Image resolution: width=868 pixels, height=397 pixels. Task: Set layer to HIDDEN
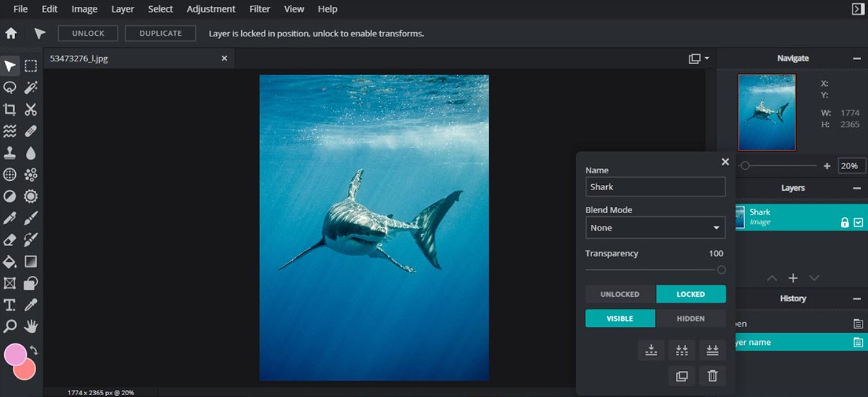690,318
